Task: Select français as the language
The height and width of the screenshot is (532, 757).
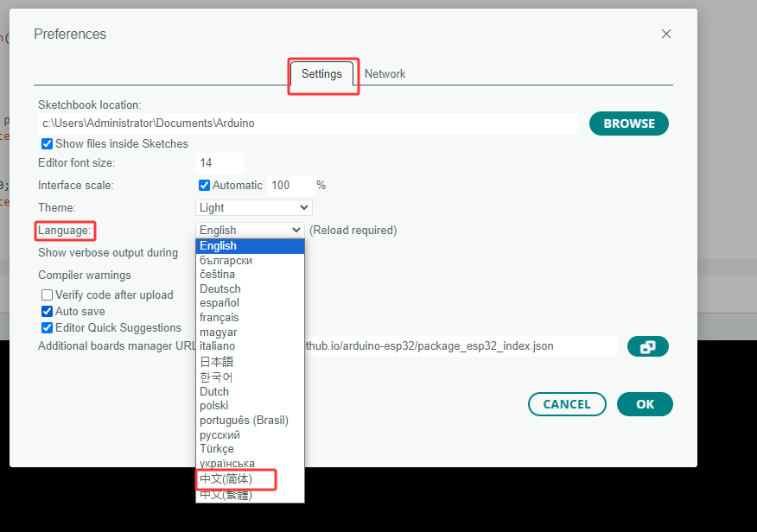Action: 219,317
